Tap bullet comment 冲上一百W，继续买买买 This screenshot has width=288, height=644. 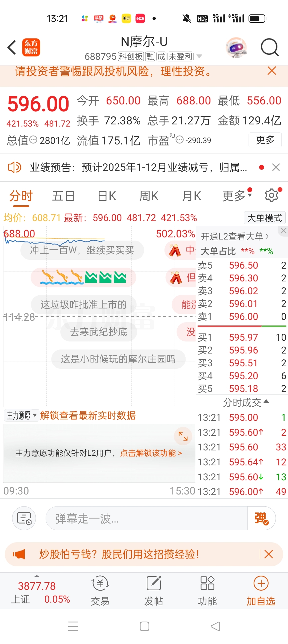click(x=82, y=250)
